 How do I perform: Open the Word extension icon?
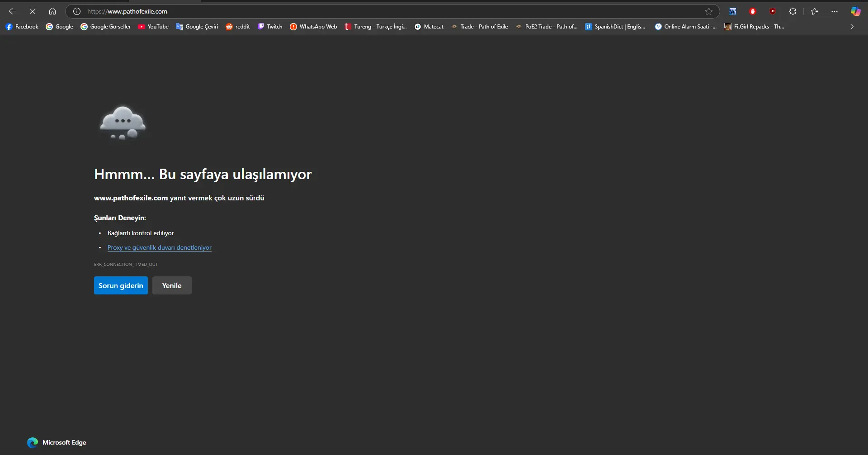733,11
